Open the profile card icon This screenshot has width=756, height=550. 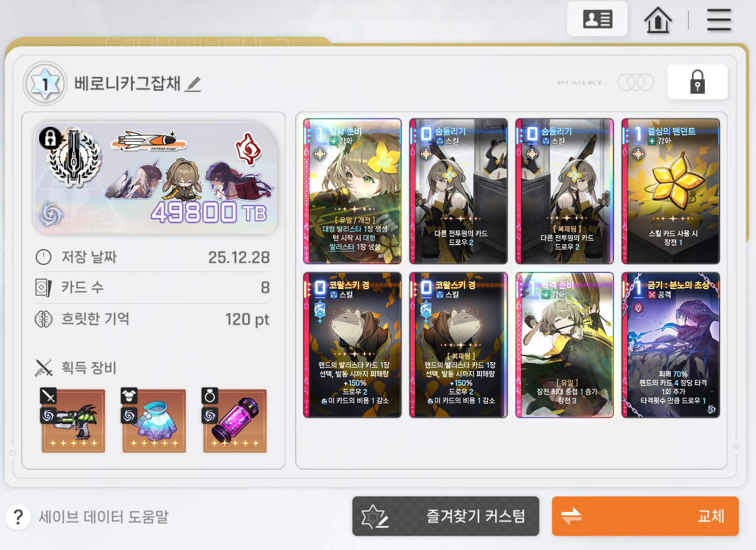(597, 20)
